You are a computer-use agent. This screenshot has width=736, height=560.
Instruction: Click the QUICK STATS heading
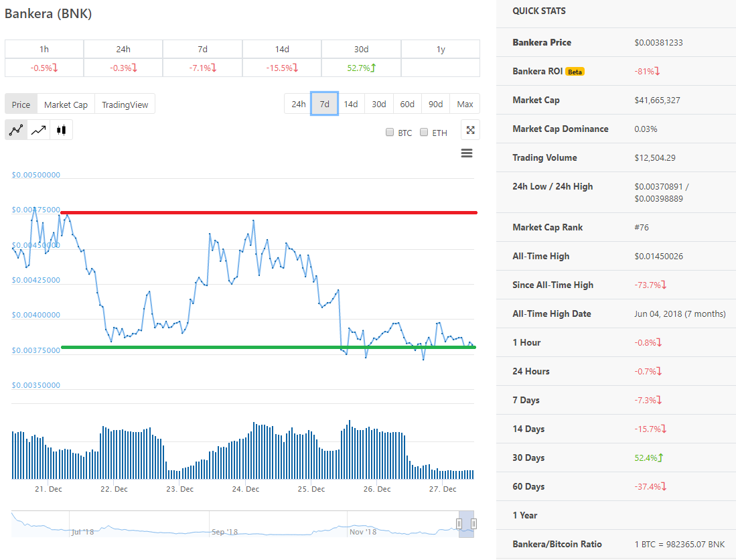click(539, 11)
